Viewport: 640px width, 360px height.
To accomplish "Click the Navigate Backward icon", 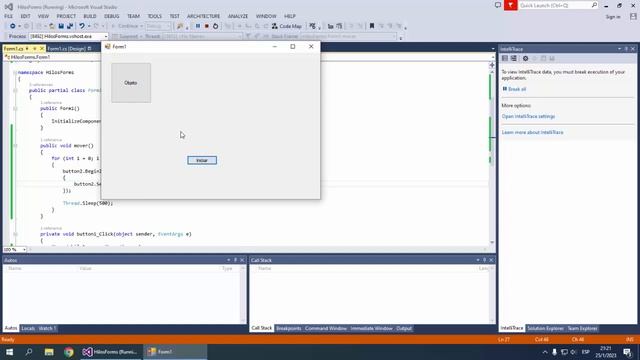I will [13, 26].
